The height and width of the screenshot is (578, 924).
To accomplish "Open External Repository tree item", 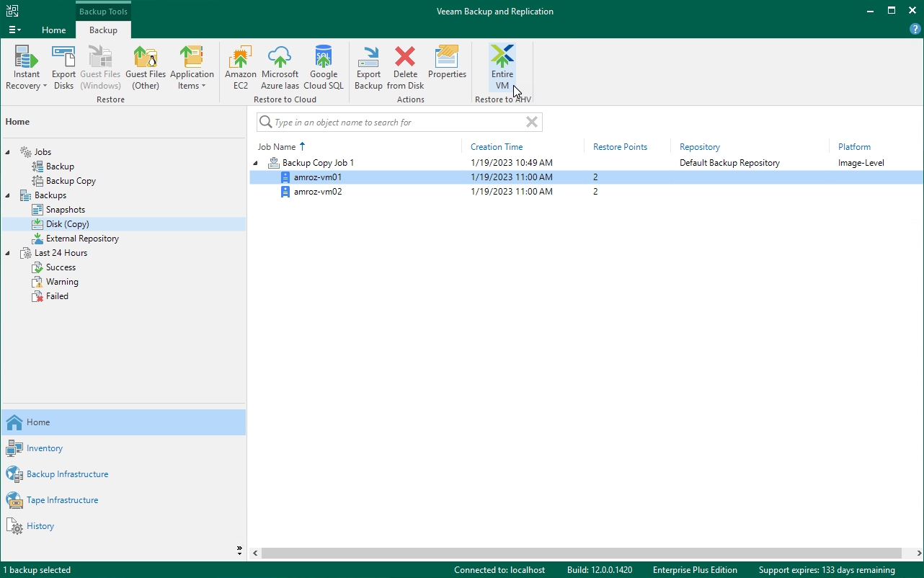I will tap(82, 239).
